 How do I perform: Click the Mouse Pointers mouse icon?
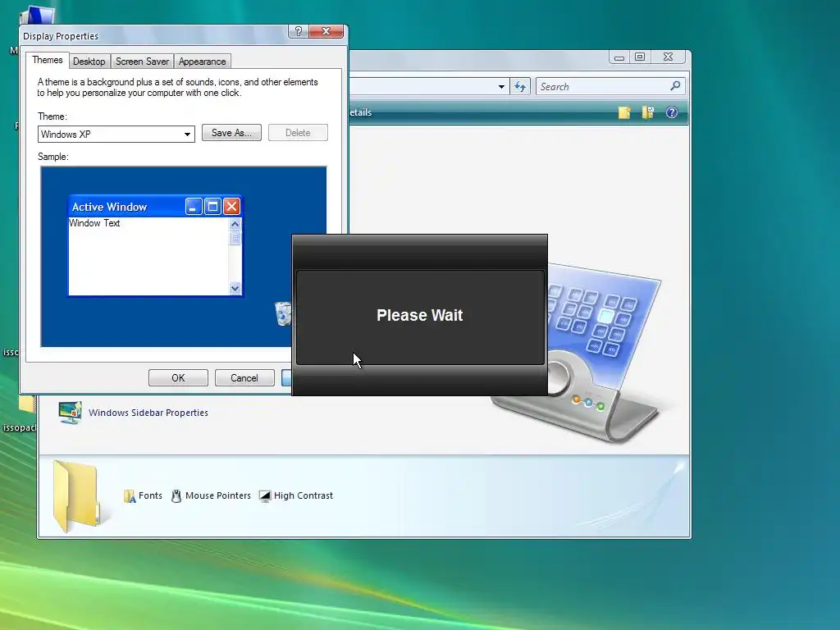[176, 496]
